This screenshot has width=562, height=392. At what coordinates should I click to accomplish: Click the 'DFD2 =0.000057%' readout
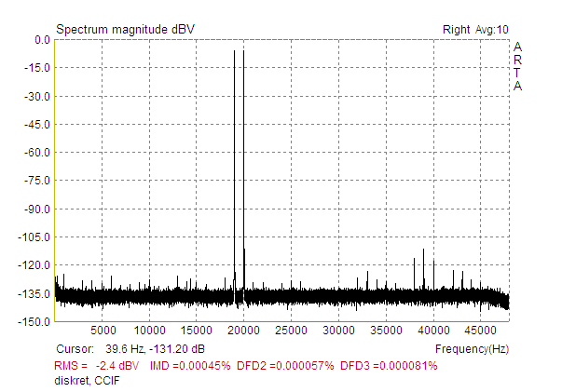point(285,366)
